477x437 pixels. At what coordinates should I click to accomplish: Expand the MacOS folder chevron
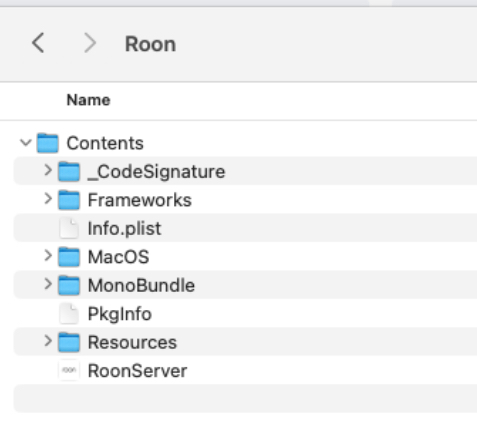coord(48,256)
